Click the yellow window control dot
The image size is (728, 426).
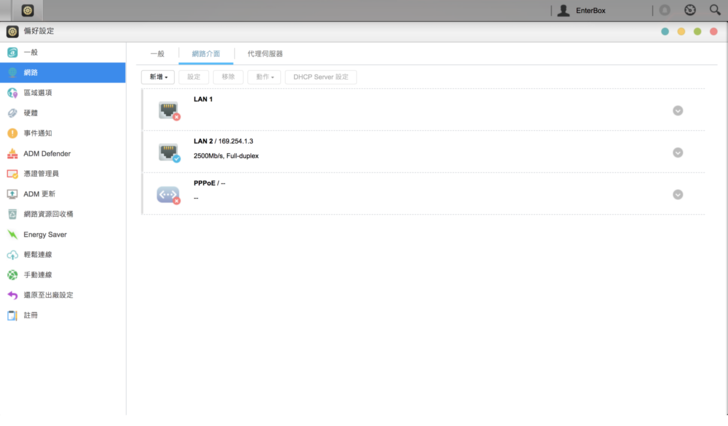click(681, 32)
